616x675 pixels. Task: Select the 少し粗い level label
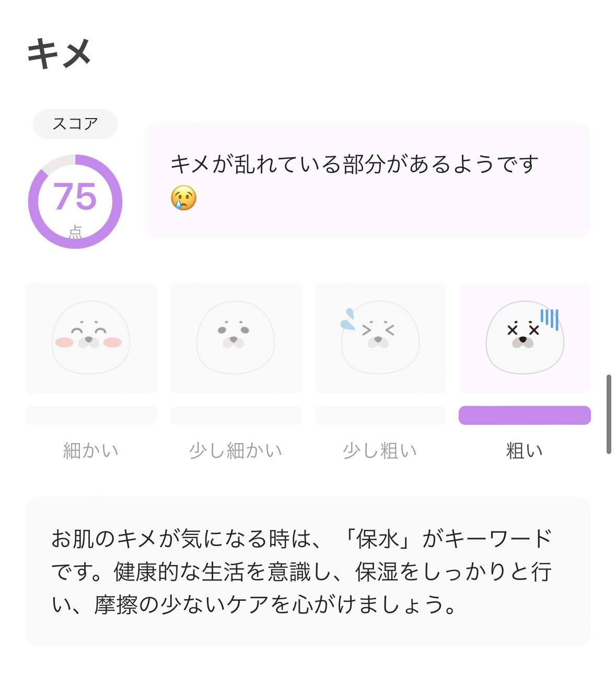380,450
